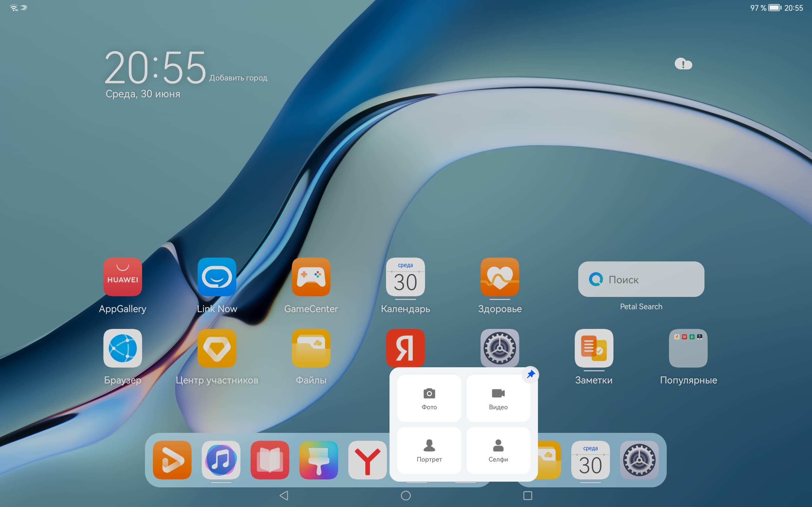Tap the Добавить город link

click(x=238, y=78)
